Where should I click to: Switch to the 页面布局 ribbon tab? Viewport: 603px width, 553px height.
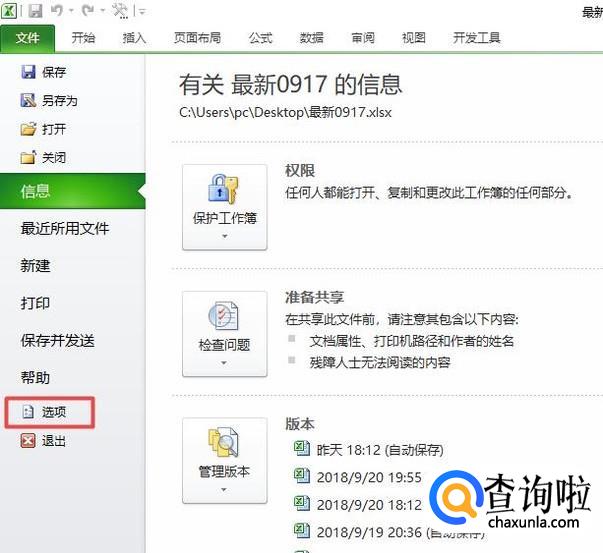197,38
